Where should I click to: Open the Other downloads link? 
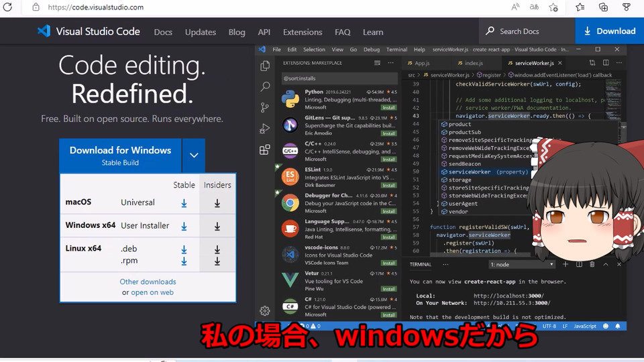(x=148, y=282)
